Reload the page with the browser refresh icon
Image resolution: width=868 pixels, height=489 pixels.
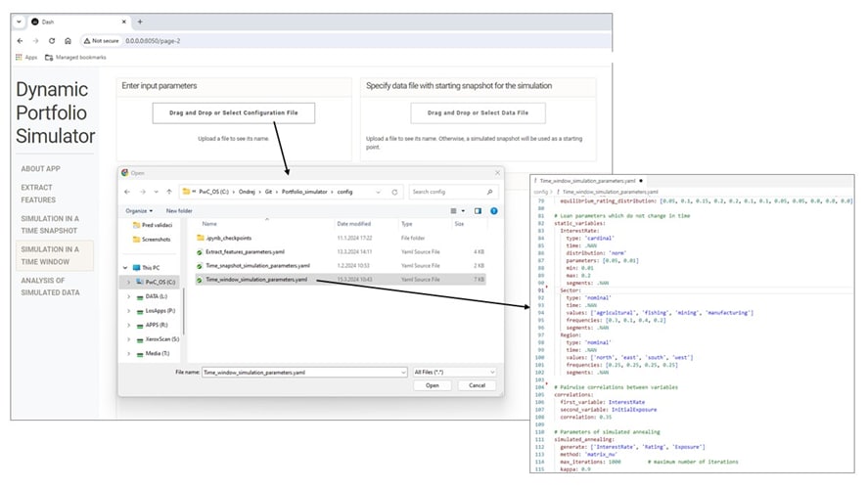tap(51, 41)
